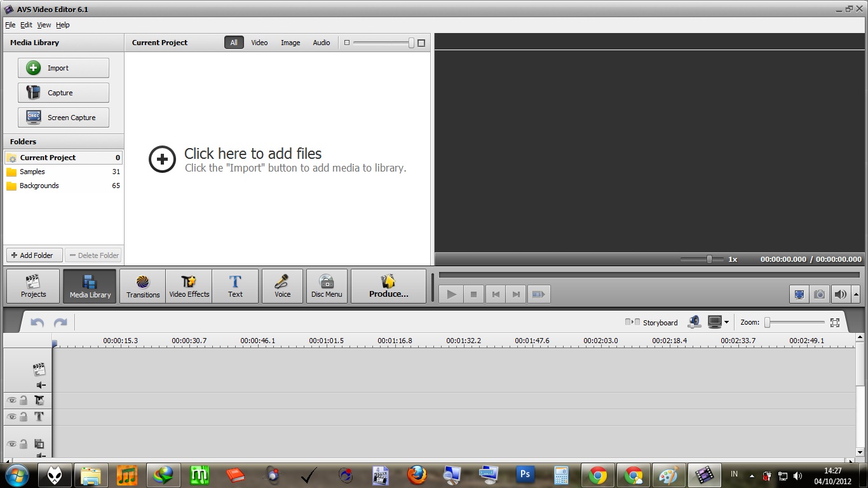This screenshot has width=868, height=488.
Task: Select the Transitions panel icon
Action: tap(142, 286)
